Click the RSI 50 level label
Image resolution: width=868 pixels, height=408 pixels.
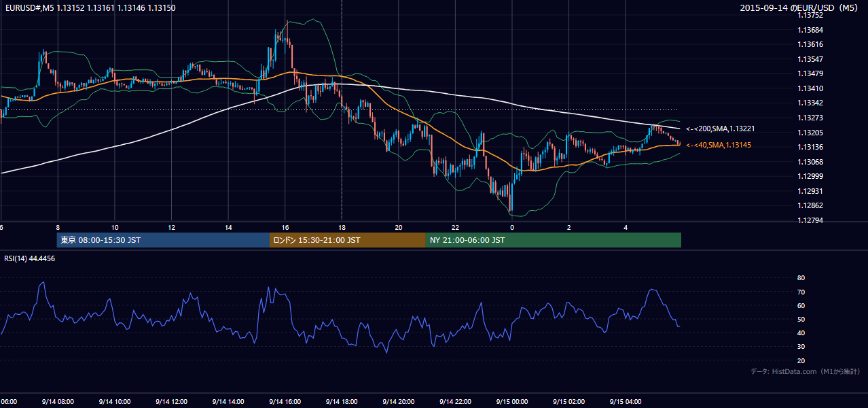801,319
